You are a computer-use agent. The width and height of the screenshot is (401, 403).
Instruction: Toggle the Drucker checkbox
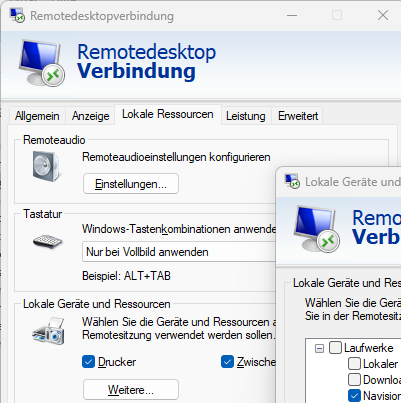88,362
